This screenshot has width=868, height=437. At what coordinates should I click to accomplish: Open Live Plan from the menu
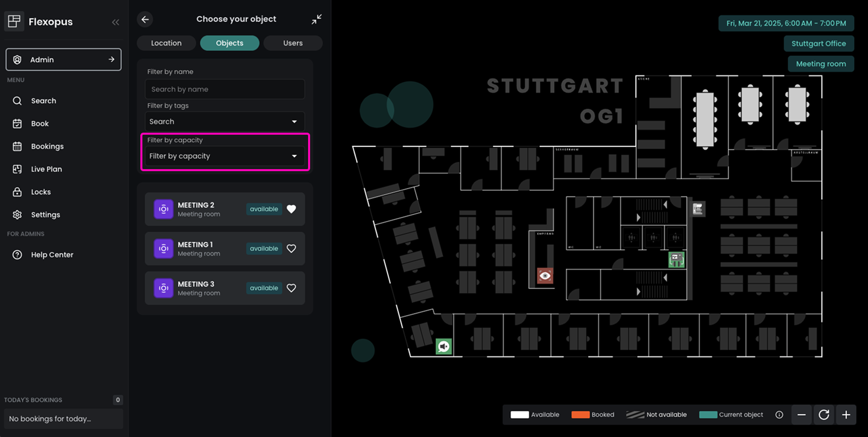point(46,169)
